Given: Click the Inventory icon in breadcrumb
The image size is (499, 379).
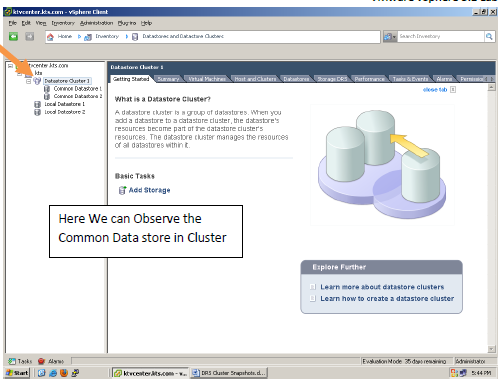Looking at the screenshot, I should 88,37.
